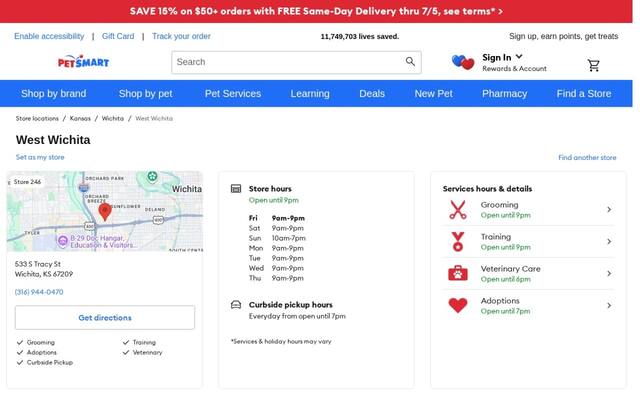Screen dimensions: 640x400
Task: Click the Training service label
Action: pos(496,237)
